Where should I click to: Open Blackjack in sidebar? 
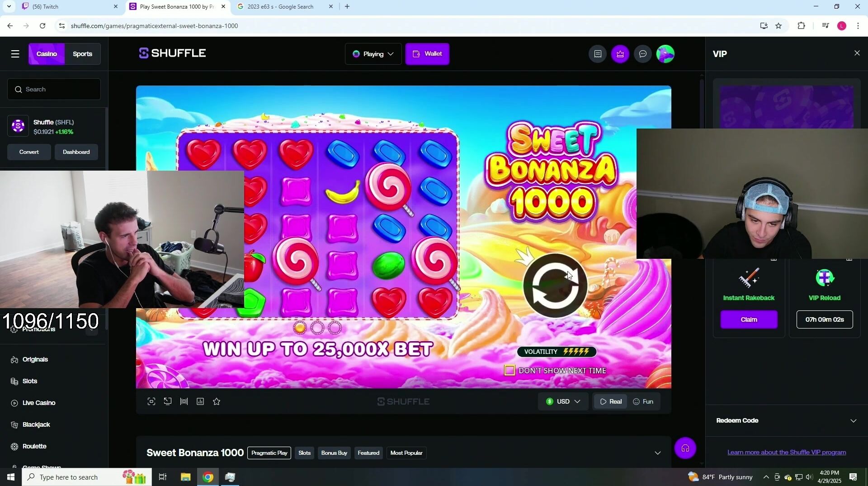pyautogui.click(x=36, y=424)
